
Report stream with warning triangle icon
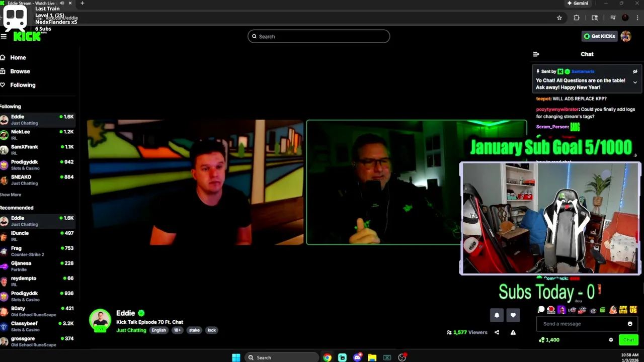coord(513,332)
